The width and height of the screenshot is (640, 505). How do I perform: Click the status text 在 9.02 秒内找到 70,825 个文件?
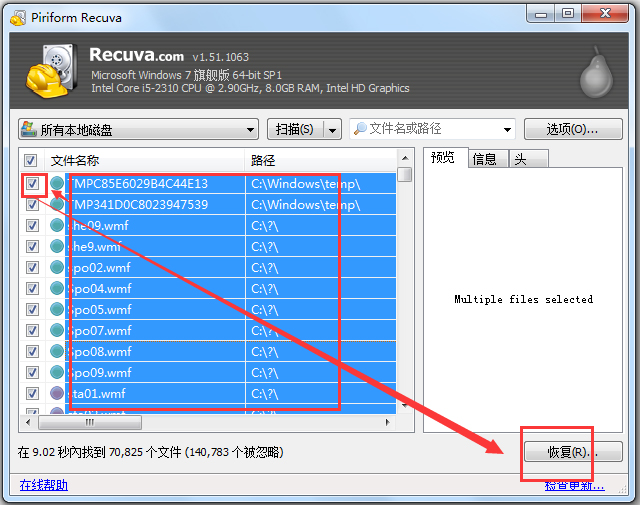(100, 452)
